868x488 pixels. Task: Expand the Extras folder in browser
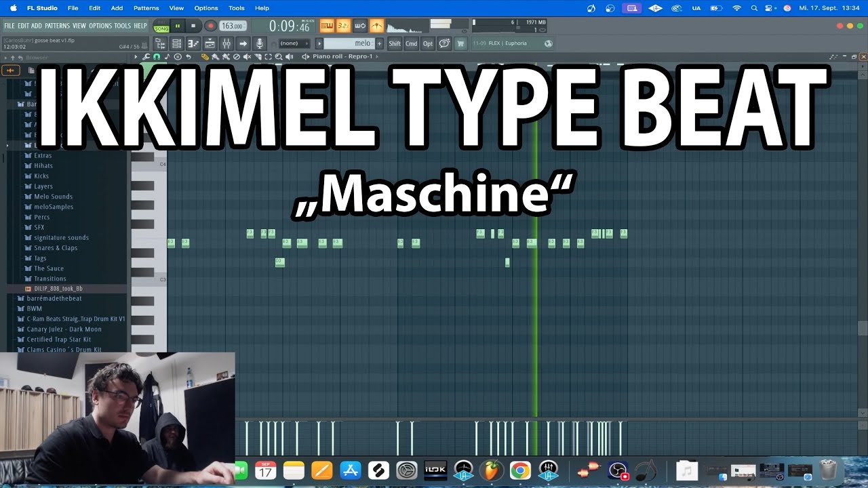[x=43, y=155]
